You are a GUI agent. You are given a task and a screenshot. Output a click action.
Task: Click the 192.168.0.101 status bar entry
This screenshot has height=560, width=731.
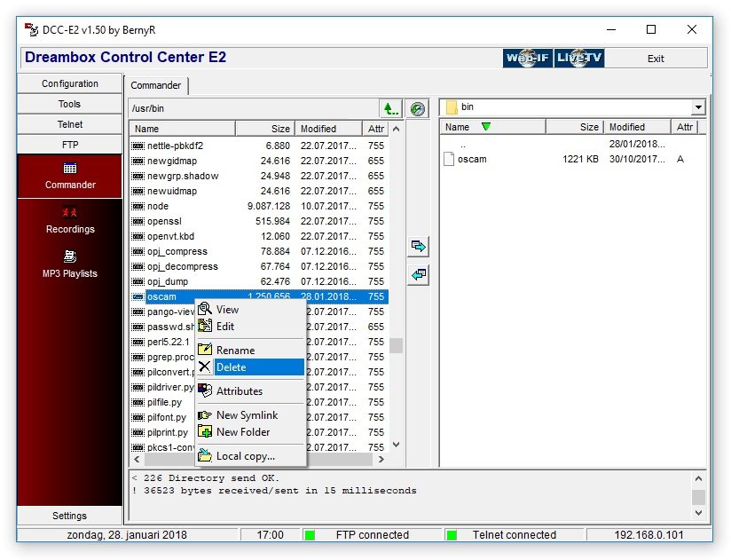(x=648, y=535)
